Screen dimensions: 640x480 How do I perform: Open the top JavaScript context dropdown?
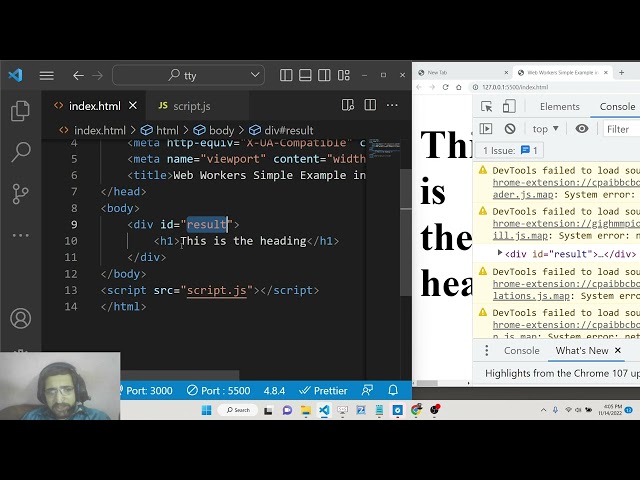[x=545, y=129]
